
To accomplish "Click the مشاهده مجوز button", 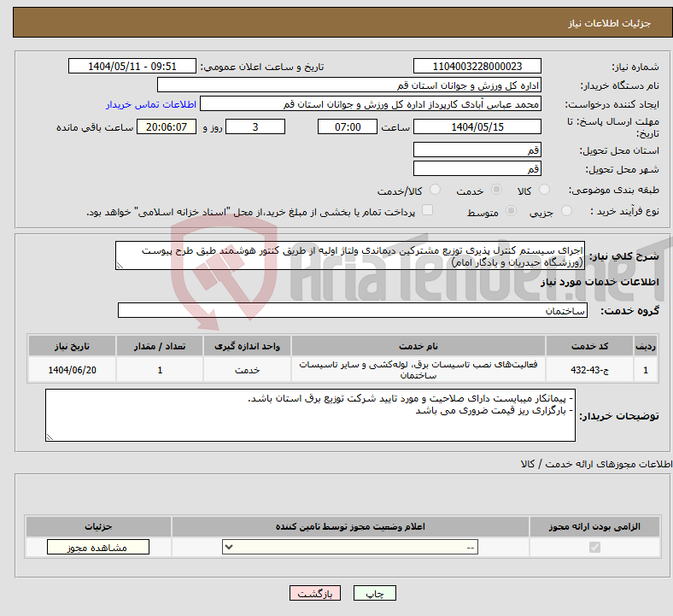I will (x=98, y=548).
